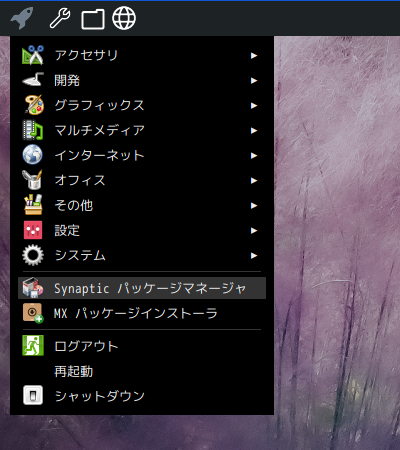
Task: Open the file manager folder icon
Action: [x=93, y=19]
